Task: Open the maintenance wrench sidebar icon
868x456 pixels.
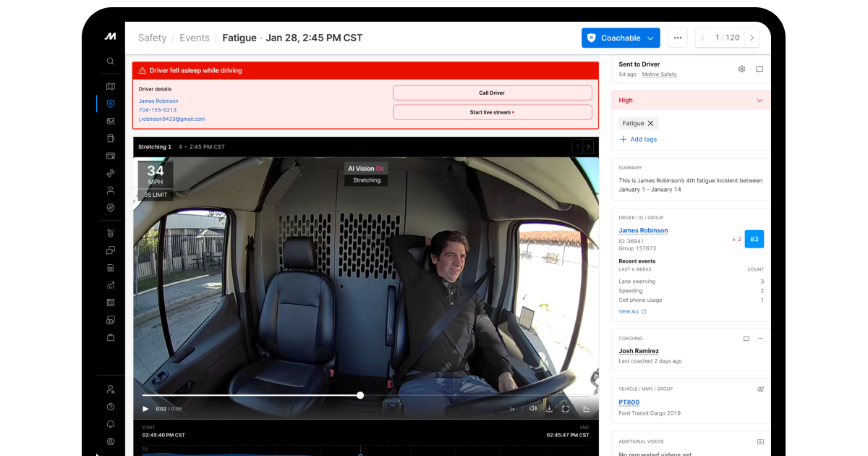Action: [111, 173]
